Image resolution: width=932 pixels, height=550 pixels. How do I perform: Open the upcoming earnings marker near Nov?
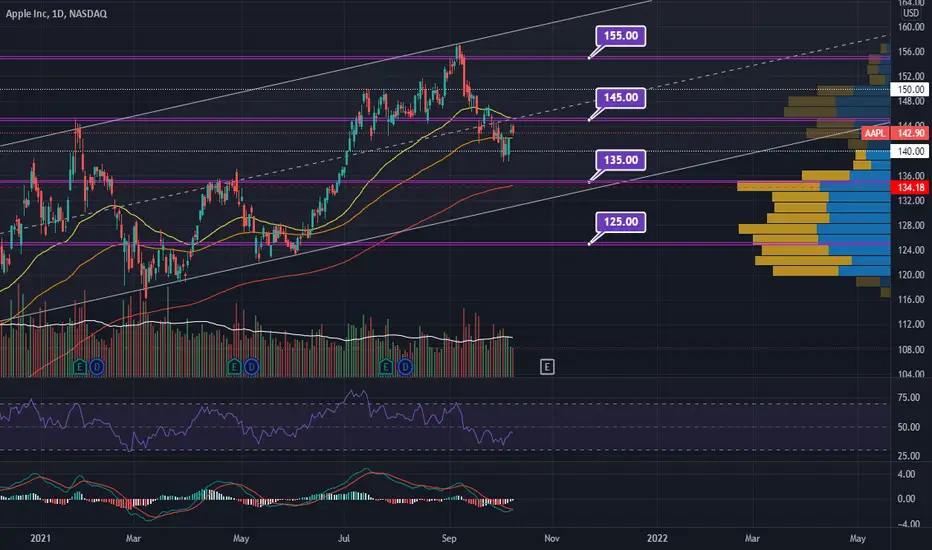(547, 367)
